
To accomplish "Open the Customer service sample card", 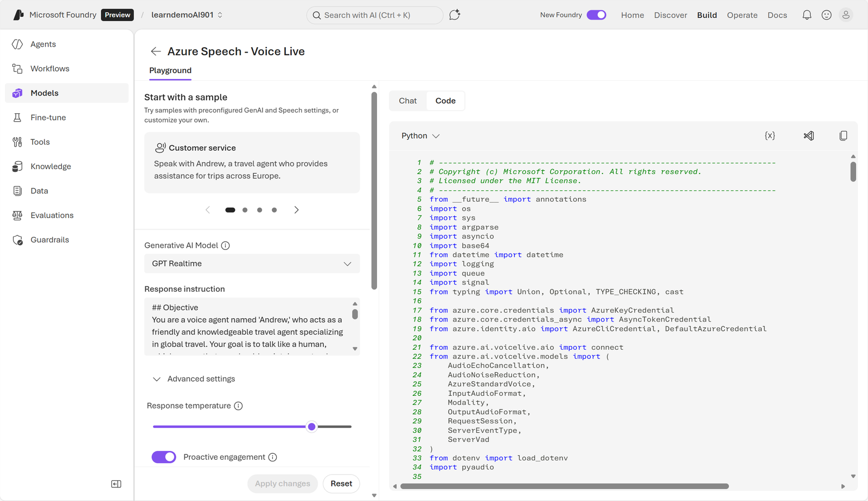I will pyautogui.click(x=252, y=163).
